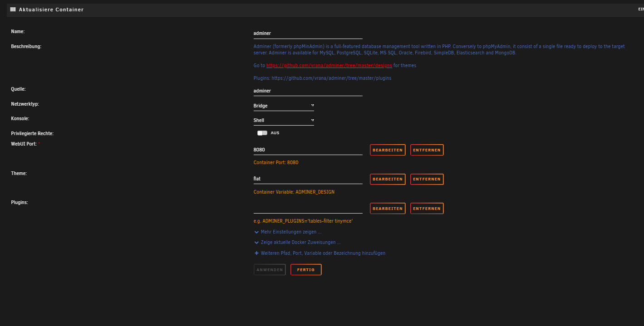Focus the empty Plugins input field

pyautogui.click(x=308, y=208)
